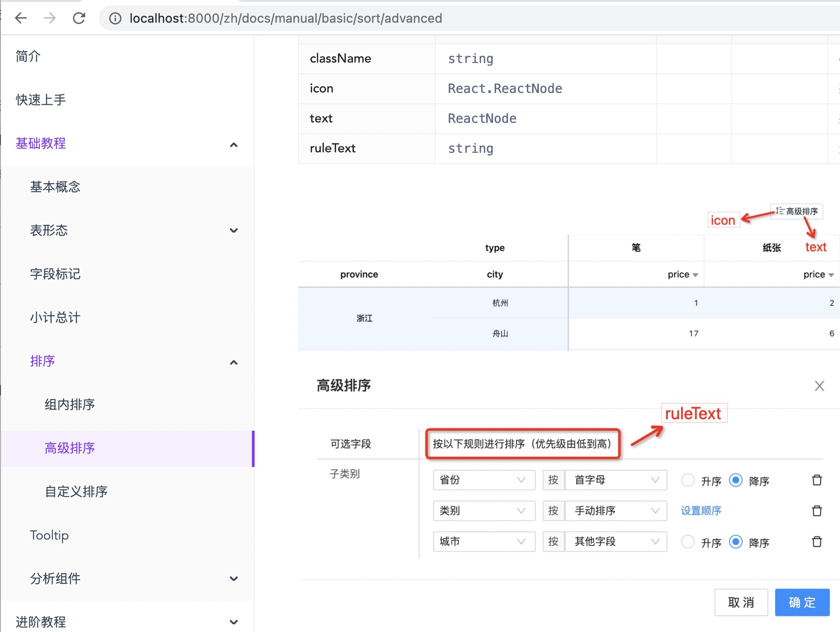The height and width of the screenshot is (632, 840).
Task: Select 升序 for the 城市 rule
Action: tap(688, 541)
